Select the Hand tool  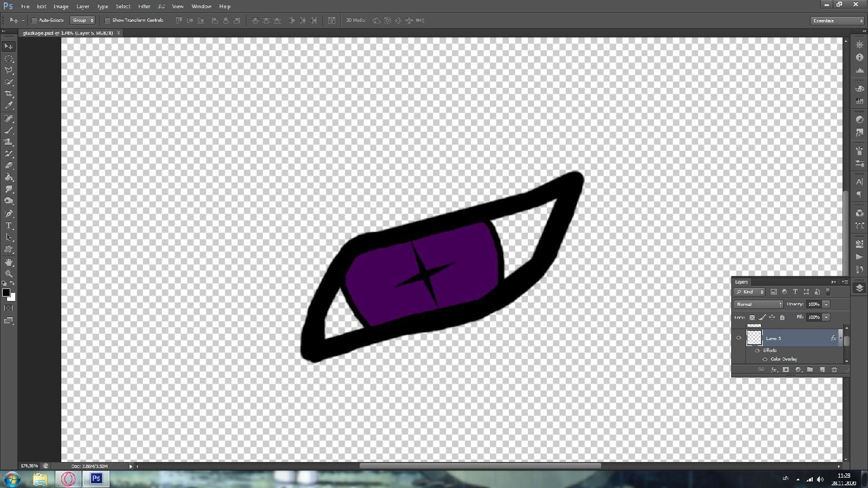coord(9,262)
